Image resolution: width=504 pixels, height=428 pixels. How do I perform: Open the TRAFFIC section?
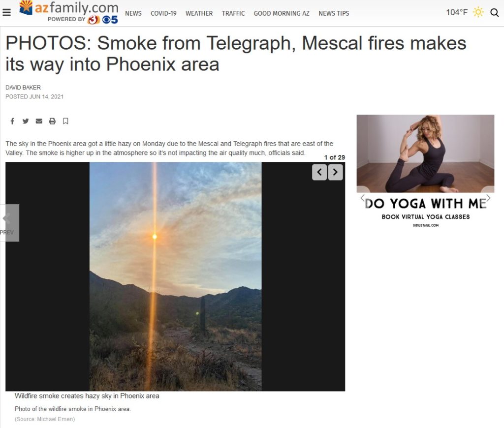tap(233, 13)
